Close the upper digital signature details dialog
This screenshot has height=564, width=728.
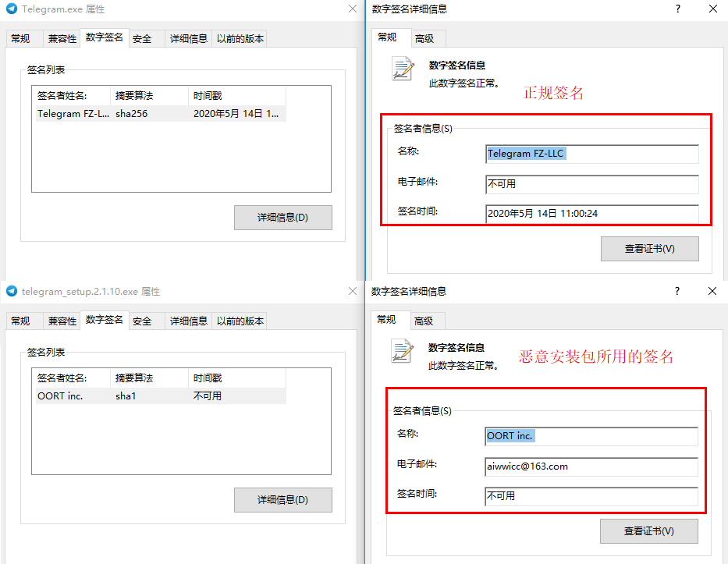click(x=713, y=9)
